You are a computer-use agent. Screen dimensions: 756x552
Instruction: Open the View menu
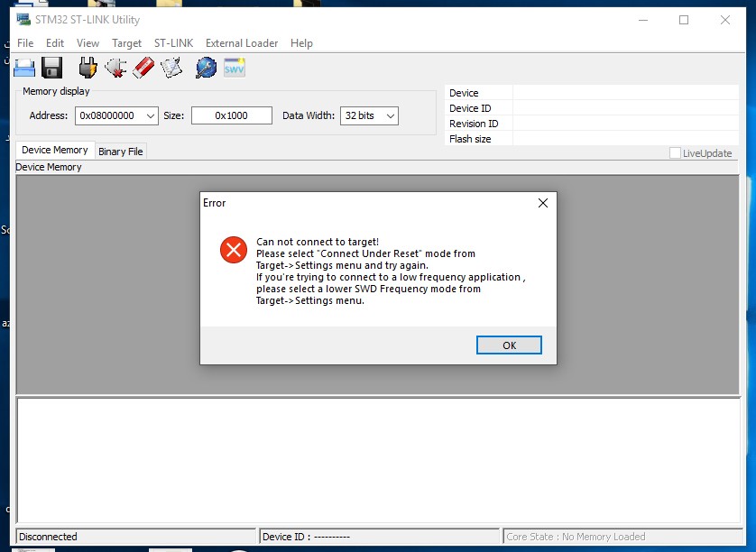click(88, 43)
